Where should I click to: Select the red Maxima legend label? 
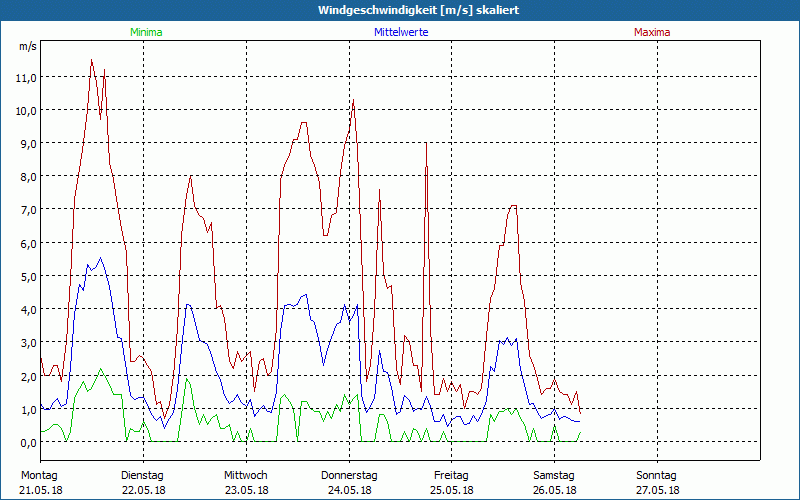coord(652,32)
